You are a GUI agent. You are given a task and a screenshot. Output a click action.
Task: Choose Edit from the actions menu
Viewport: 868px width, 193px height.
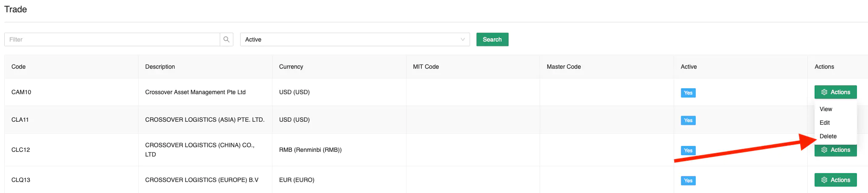(824, 123)
